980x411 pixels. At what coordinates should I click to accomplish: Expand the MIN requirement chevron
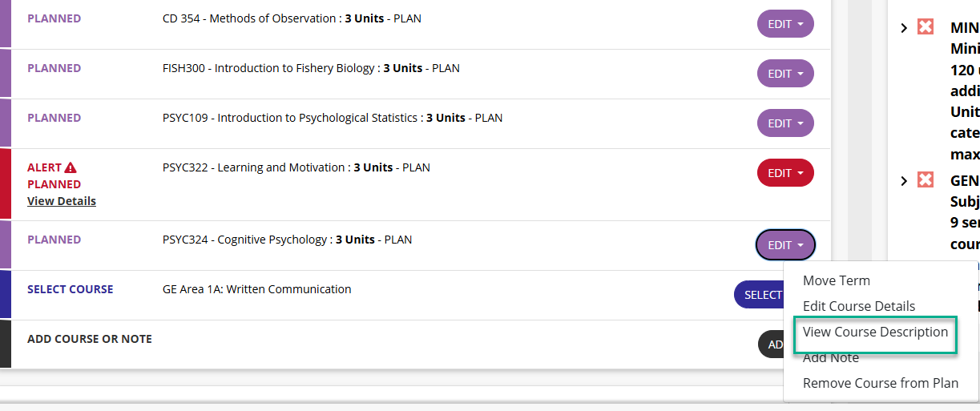pos(904,28)
